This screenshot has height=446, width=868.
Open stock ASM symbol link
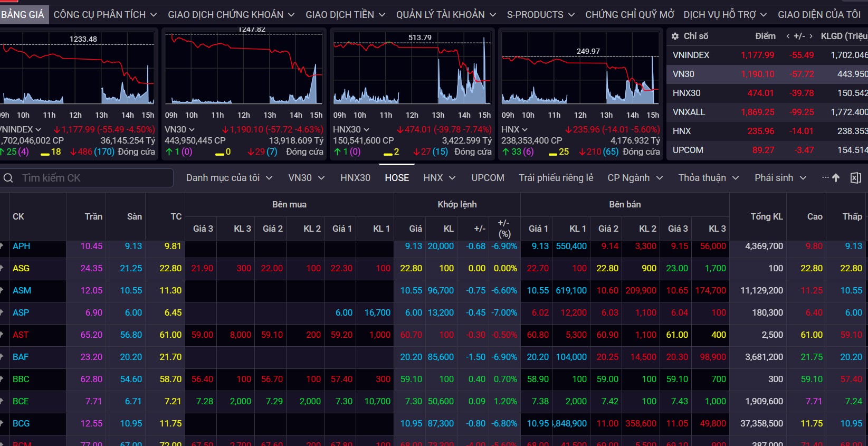coord(22,290)
